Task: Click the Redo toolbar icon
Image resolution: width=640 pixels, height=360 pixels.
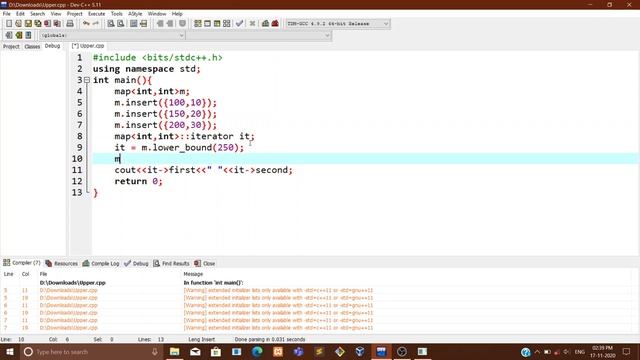Action: point(96,24)
